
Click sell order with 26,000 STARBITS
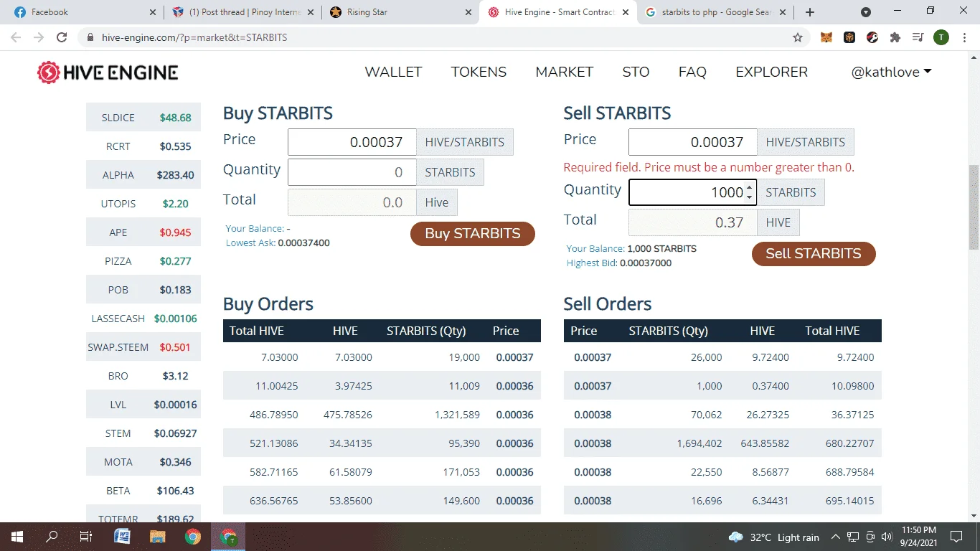pos(722,357)
